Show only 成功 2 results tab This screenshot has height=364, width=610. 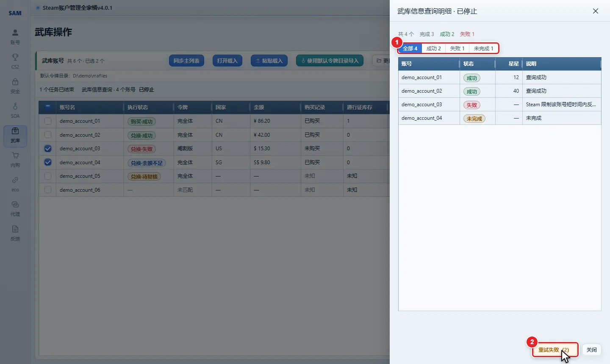434,49
